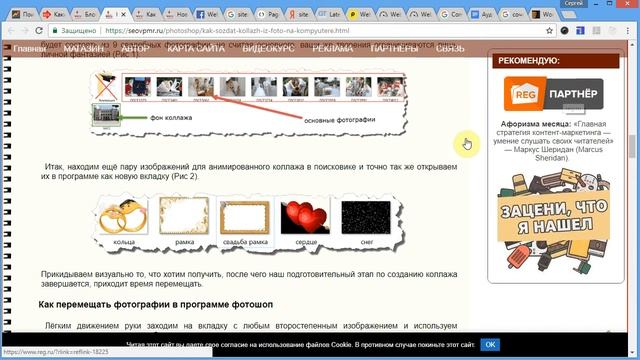This screenshot has width=640, height=360.
Task: Click the crossed-out file thumbnail
Action: (106, 87)
